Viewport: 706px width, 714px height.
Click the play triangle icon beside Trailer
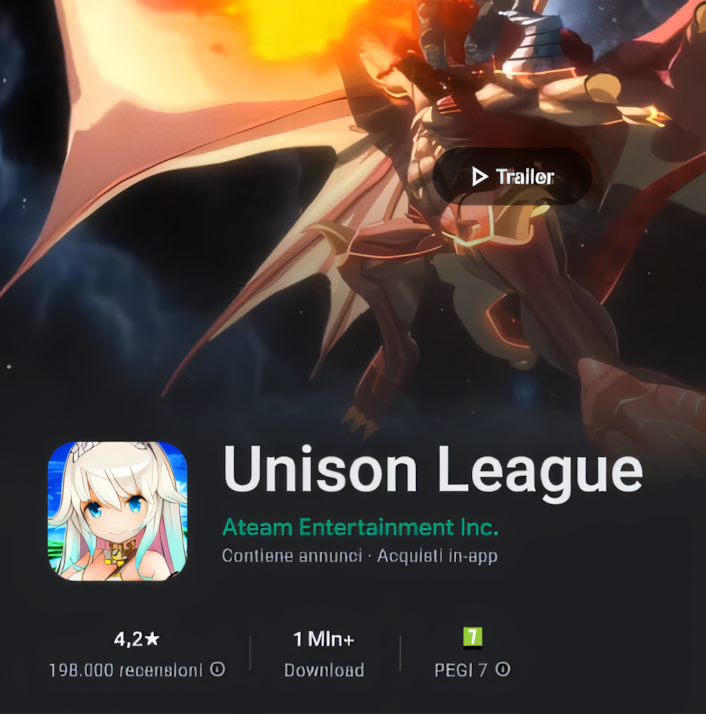point(479,176)
